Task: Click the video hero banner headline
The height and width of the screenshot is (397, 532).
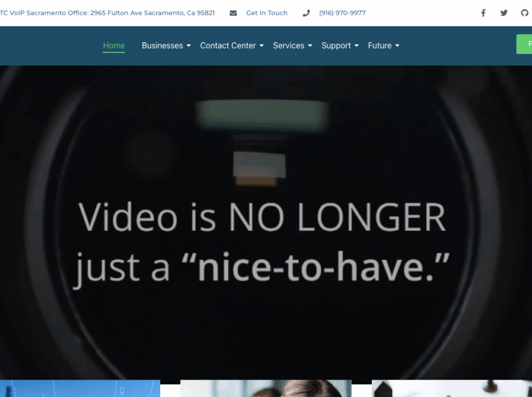Action: pyautogui.click(x=262, y=242)
